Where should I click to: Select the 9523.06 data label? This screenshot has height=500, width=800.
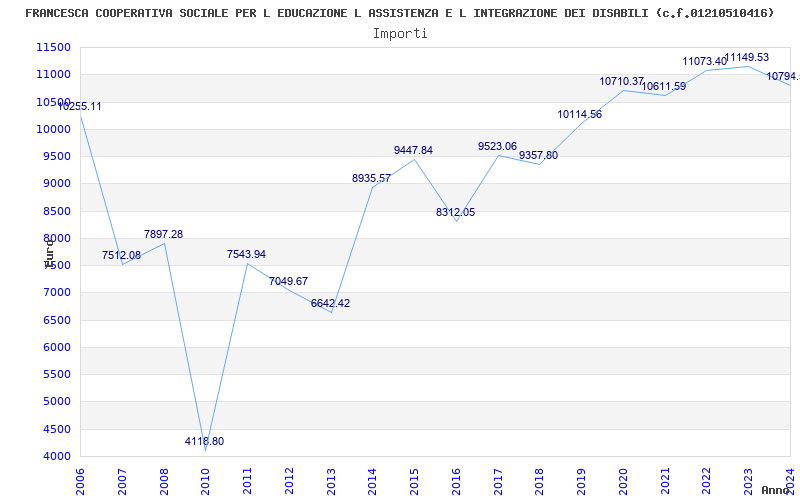(497, 146)
